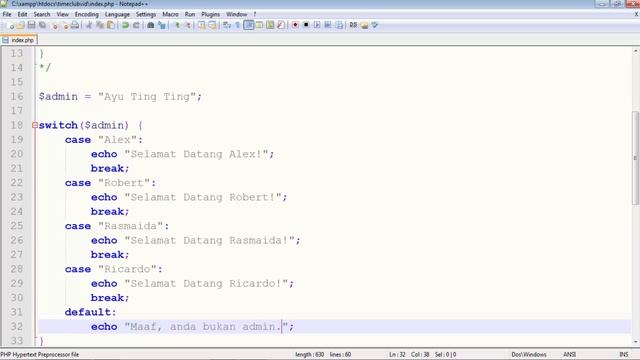Close the current document via Close icon
The image size is (640, 360).
click(x=54, y=25)
